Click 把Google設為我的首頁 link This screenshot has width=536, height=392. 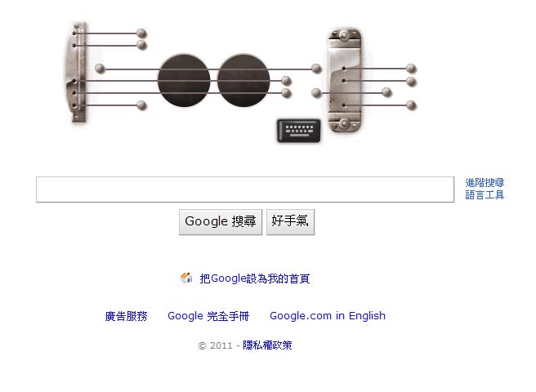[255, 278]
